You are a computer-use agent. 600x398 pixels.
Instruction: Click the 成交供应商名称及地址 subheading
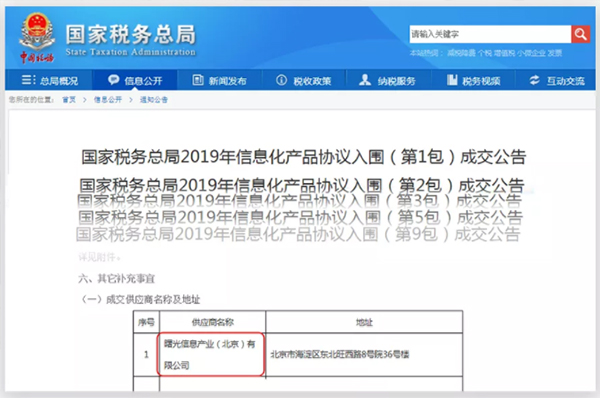click(x=153, y=299)
